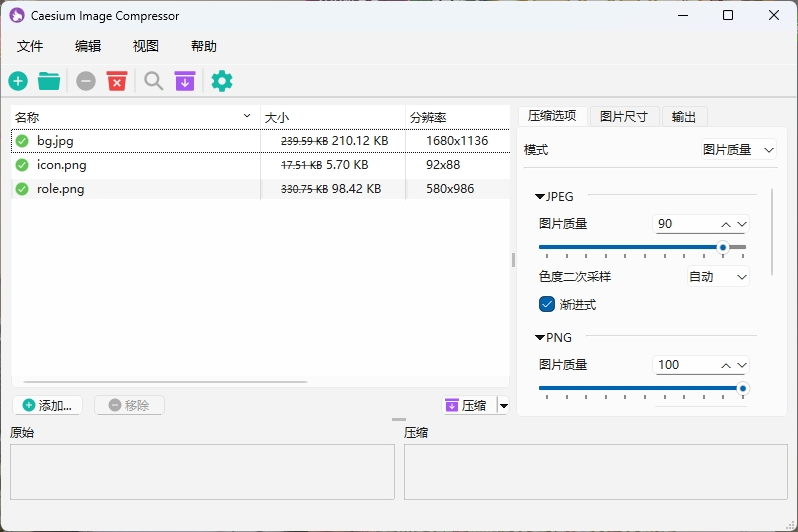Click the 添加... button
Viewport: 798px width, 532px height.
pyautogui.click(x=47, y=406)
